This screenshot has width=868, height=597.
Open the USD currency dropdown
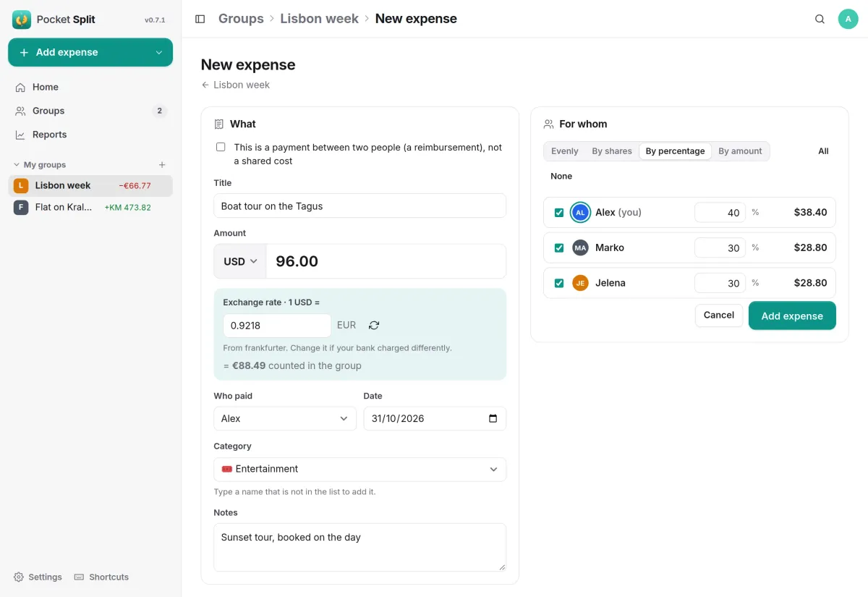240,261
